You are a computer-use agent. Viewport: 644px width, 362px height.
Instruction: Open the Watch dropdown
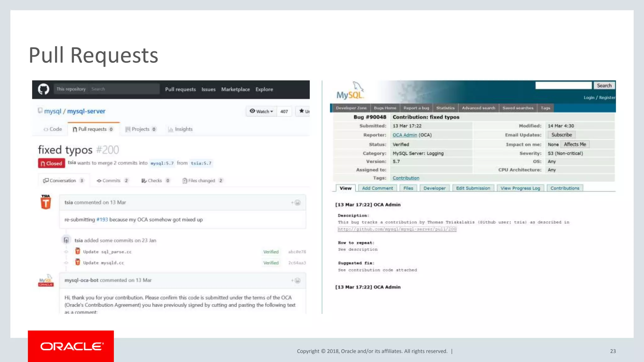click(261, 111)
